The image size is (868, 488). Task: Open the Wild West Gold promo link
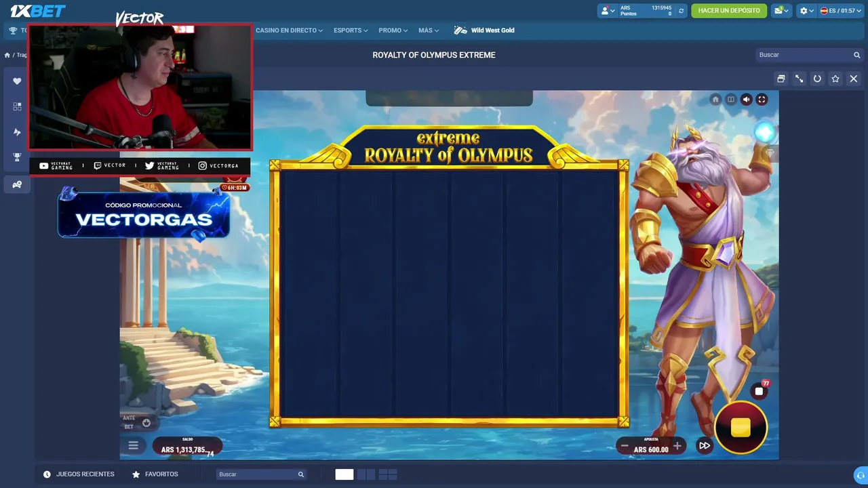tap(484, 30)
